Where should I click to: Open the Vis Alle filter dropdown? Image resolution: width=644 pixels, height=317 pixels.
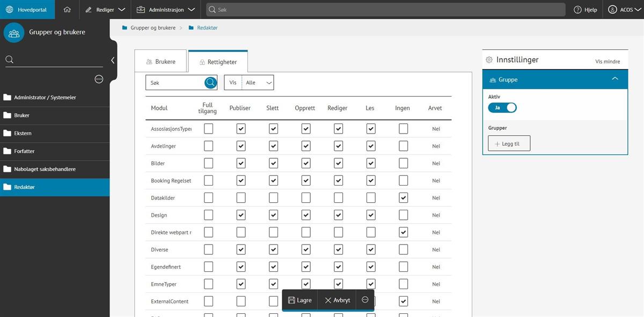coord(258,83)
